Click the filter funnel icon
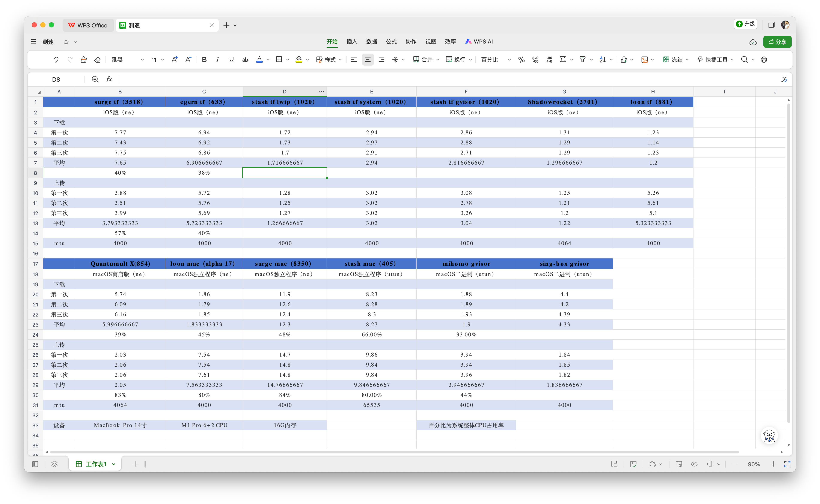 [x=582, y=59]
